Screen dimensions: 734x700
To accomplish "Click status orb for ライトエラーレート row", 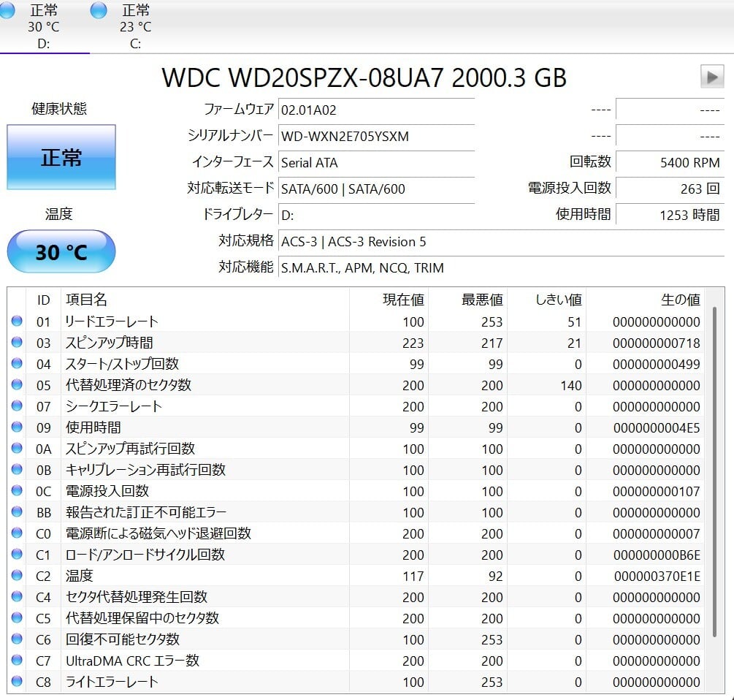I will pyautogui.click(x=17, y=682).
